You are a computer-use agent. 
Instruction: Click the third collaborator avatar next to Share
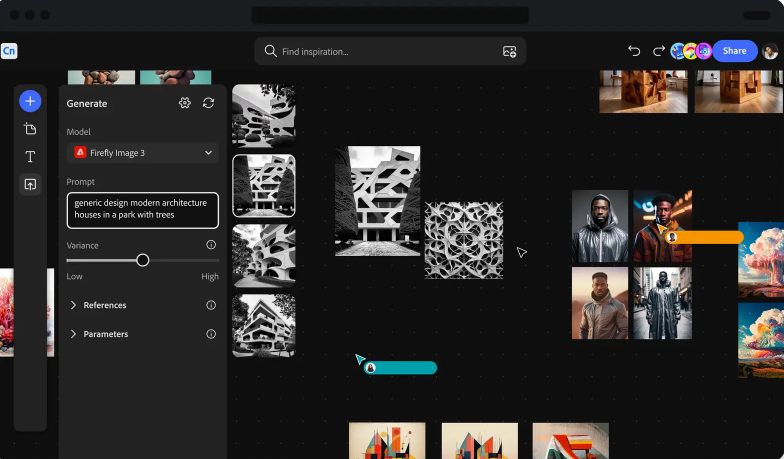tap(704, 51)
